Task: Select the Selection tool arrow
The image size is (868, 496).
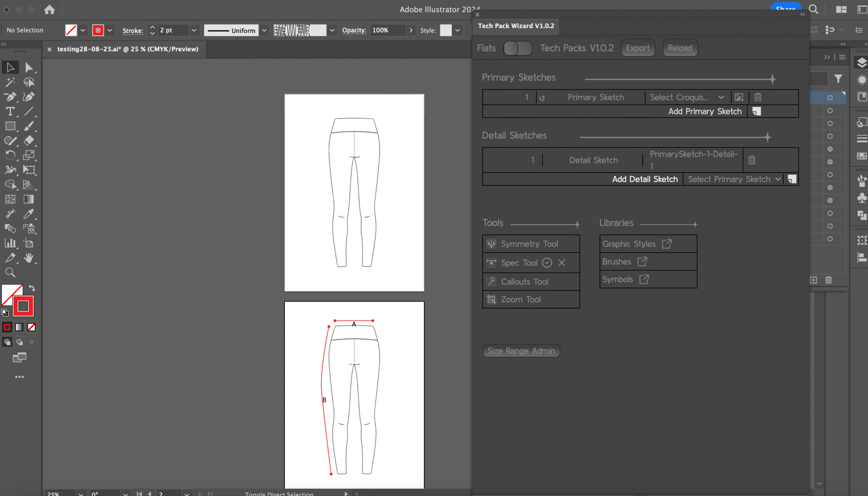Action: click(x=10, y=67)
